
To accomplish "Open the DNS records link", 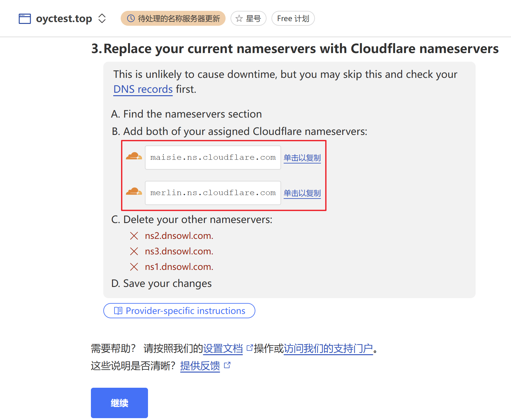I will [143, 89].
